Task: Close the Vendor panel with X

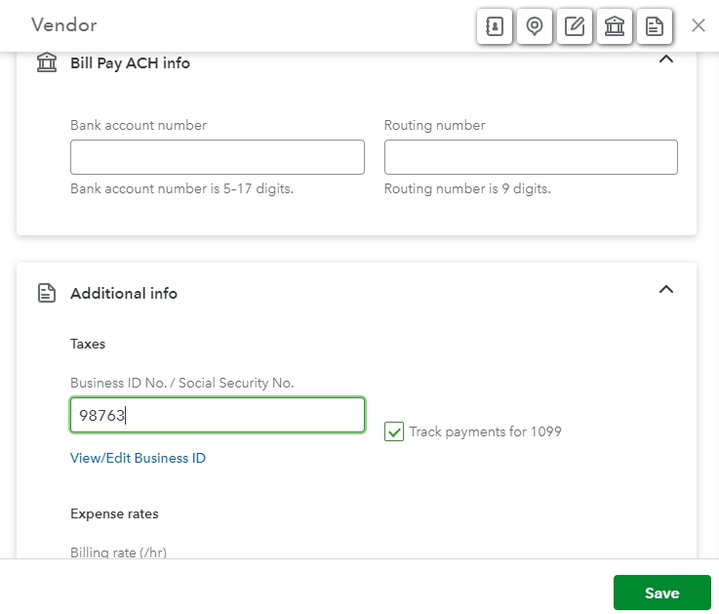Action: [699, 26]
